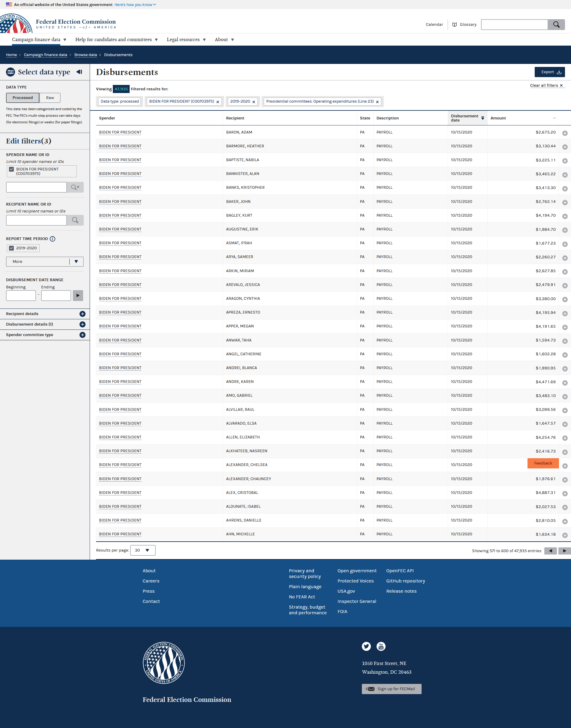This screenshot has height=728, width=571.
Task: Open details arrow for AMO, GABRIEL row
Action: pos(565,397)
